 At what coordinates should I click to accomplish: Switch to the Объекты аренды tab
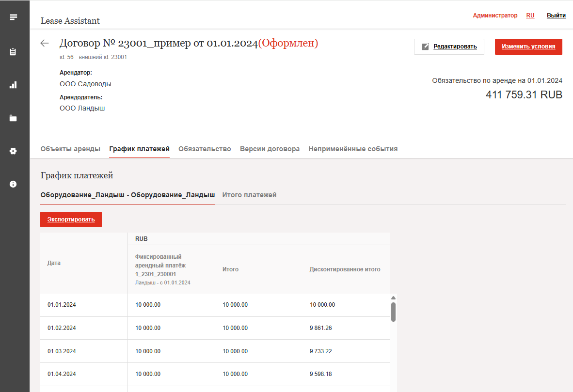pyautogui.click(x=71, y=149)
